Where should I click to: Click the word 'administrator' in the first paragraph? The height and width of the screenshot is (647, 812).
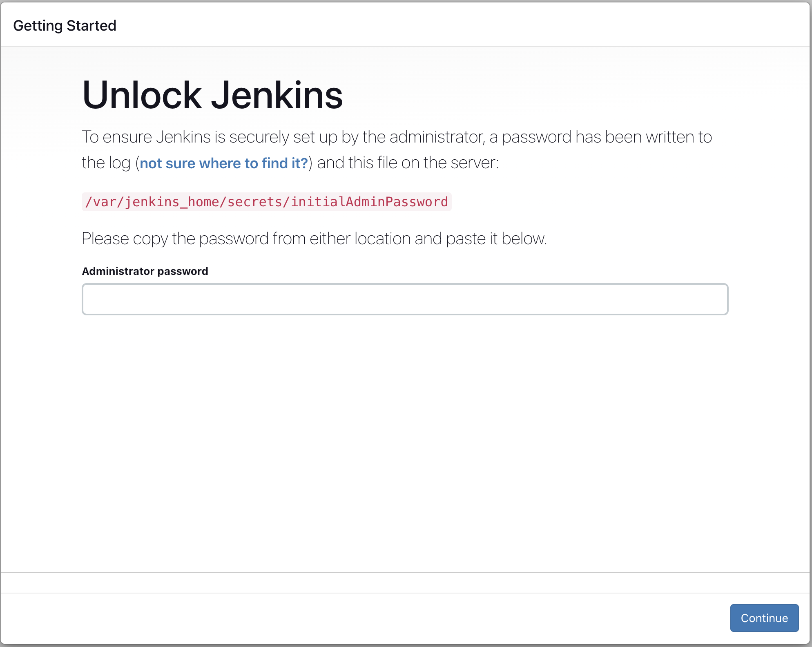click(437, 137)
